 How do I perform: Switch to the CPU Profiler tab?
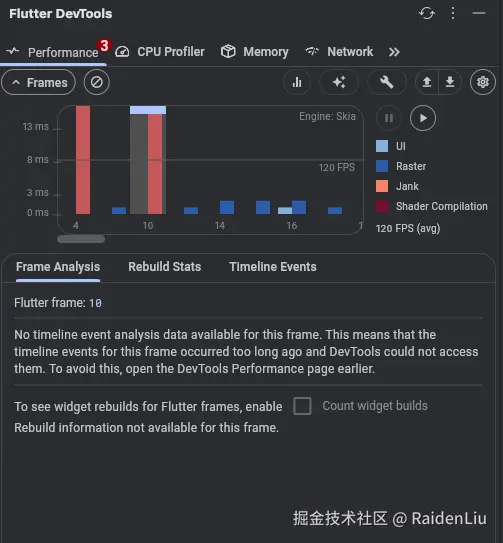click(160, 52)
